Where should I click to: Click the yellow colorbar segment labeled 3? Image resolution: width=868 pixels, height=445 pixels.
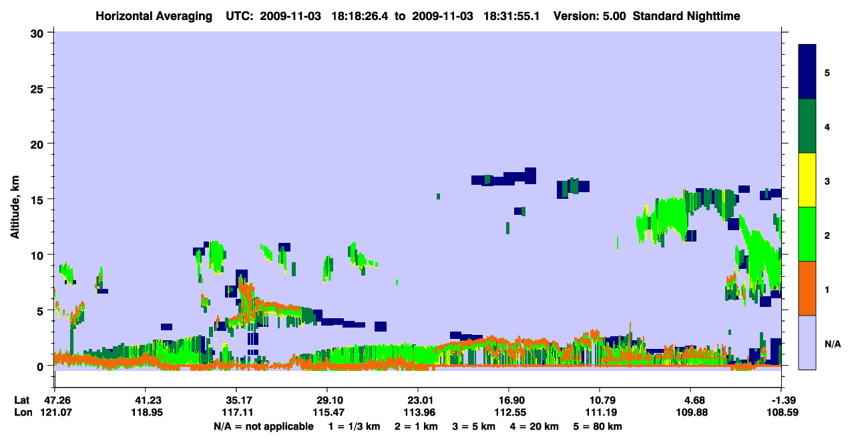click(x=807, y=180)
